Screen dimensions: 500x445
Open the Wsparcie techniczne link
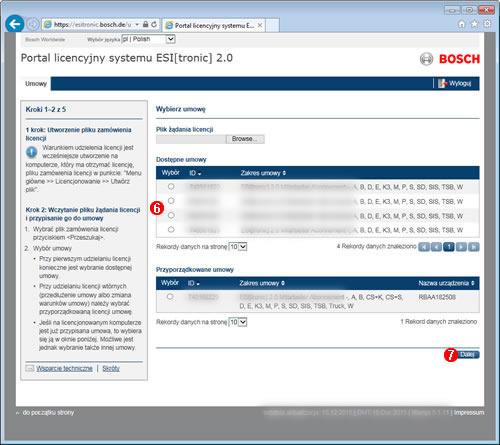click(x=64, y=368)
